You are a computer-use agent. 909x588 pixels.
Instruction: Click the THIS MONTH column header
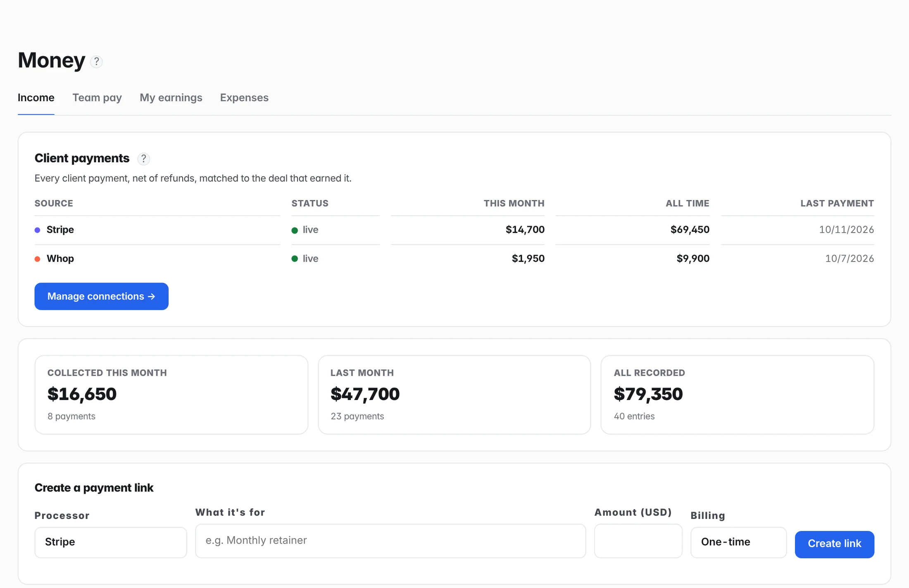514,203
